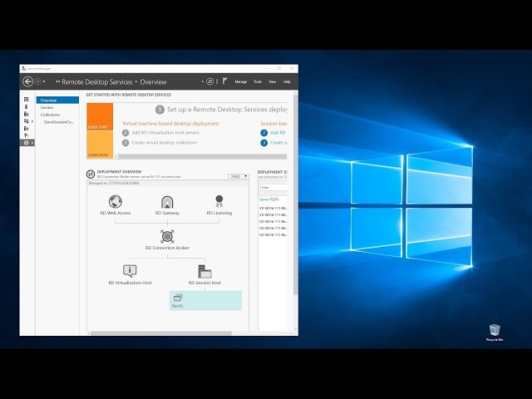
Task: Open the File and Storage Services sidebar icon
Action: pos(26,121)
